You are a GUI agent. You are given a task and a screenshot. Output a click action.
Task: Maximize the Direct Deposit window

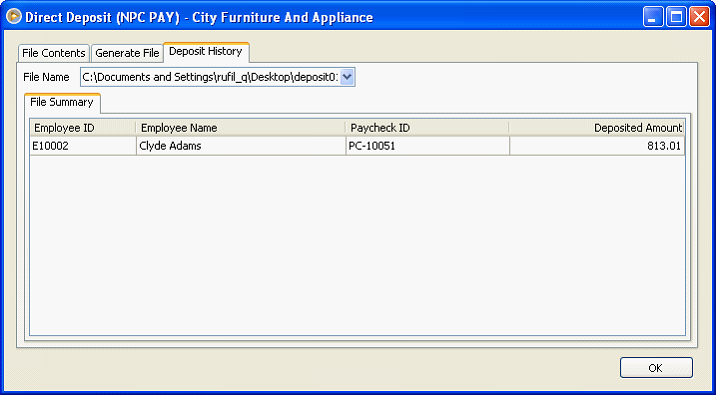(x=676, y=17)
